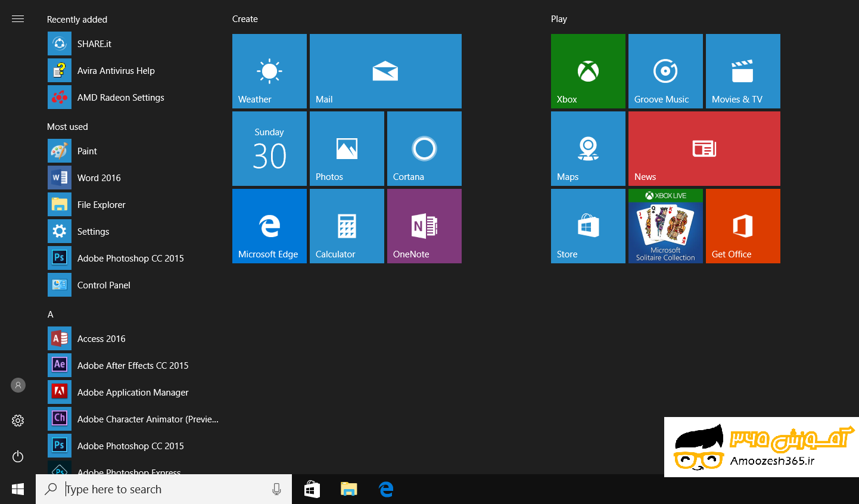The height and width of the screenshot is (504, 859).
Task: Open Paint from Most used
Action: 134,151
